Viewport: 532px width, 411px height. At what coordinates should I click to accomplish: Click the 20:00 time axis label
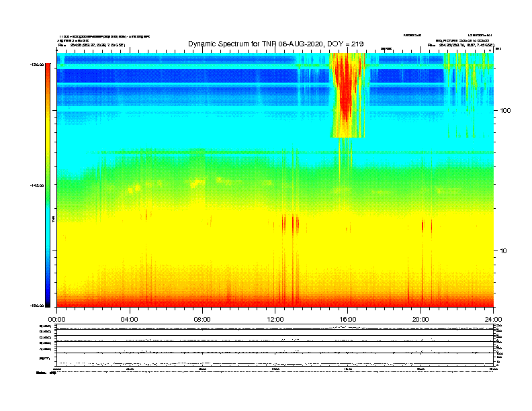[420, 320]
